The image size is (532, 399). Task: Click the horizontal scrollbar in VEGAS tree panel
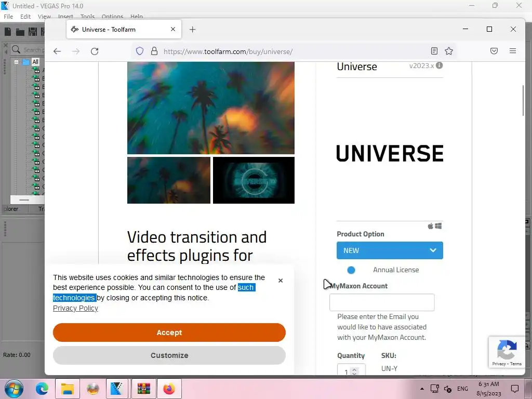(x=24, y=200)
